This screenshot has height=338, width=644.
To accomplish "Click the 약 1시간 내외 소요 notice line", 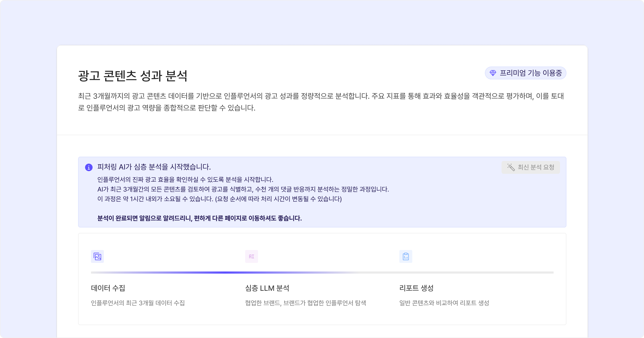I will pos(219,199).
